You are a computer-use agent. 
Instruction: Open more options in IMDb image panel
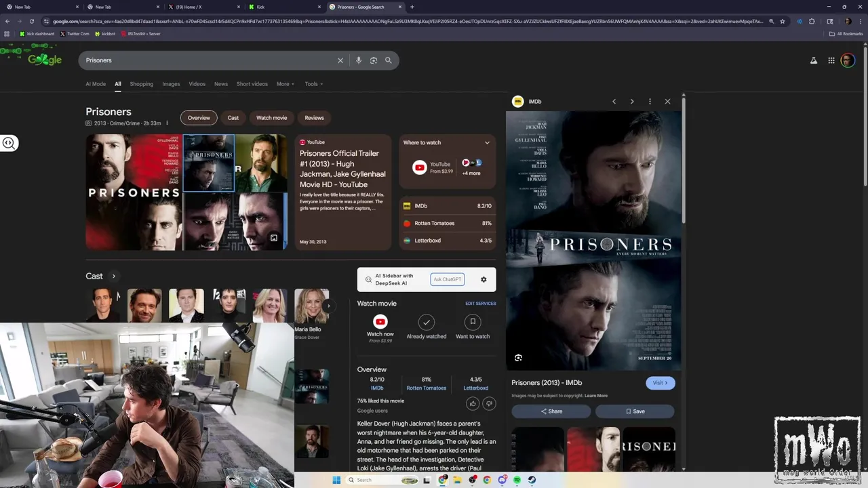pos(650,102)
